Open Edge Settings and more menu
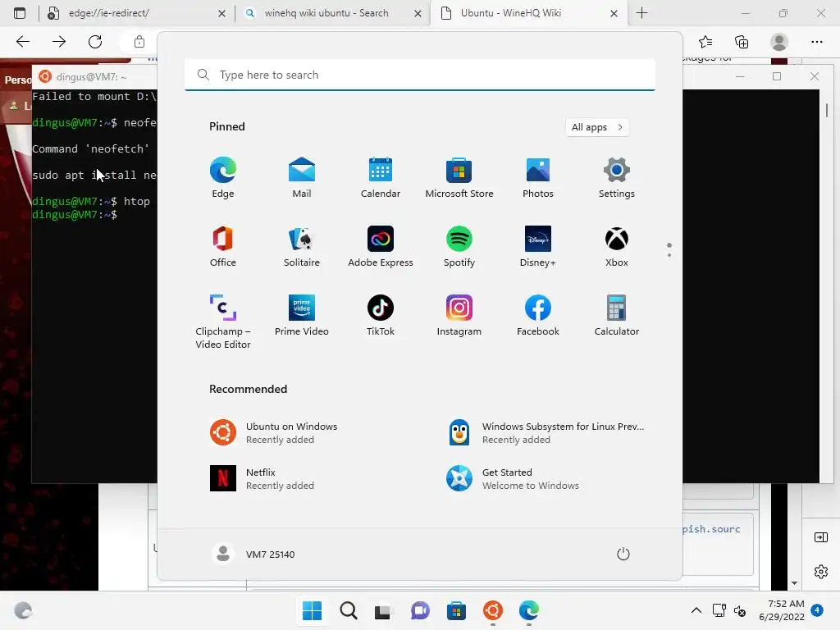 click(816, 41)
